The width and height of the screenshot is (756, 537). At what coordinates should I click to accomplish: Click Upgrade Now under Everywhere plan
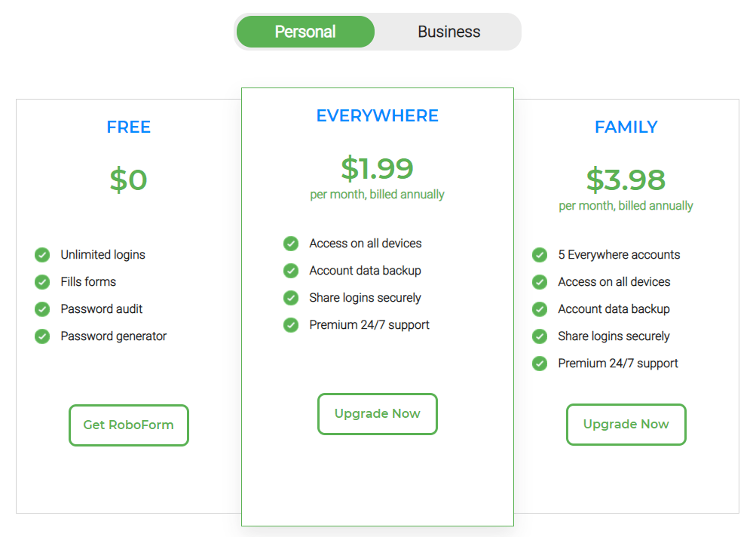(378, 414)
